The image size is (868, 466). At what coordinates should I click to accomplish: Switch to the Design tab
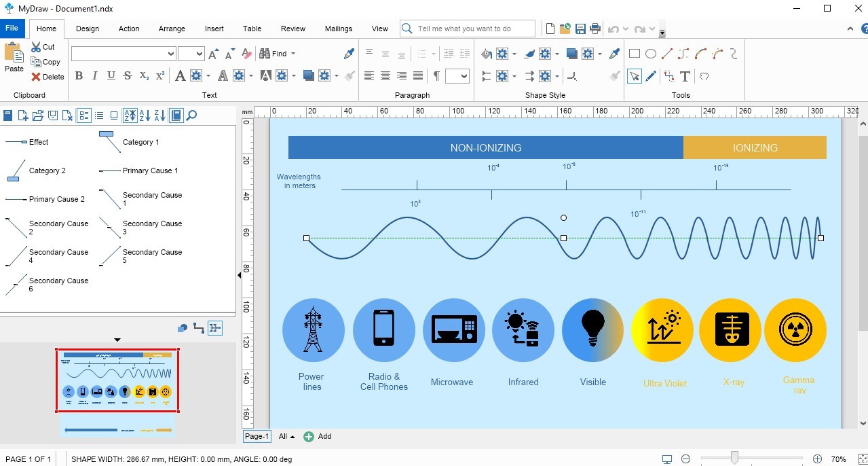point(88,29)
